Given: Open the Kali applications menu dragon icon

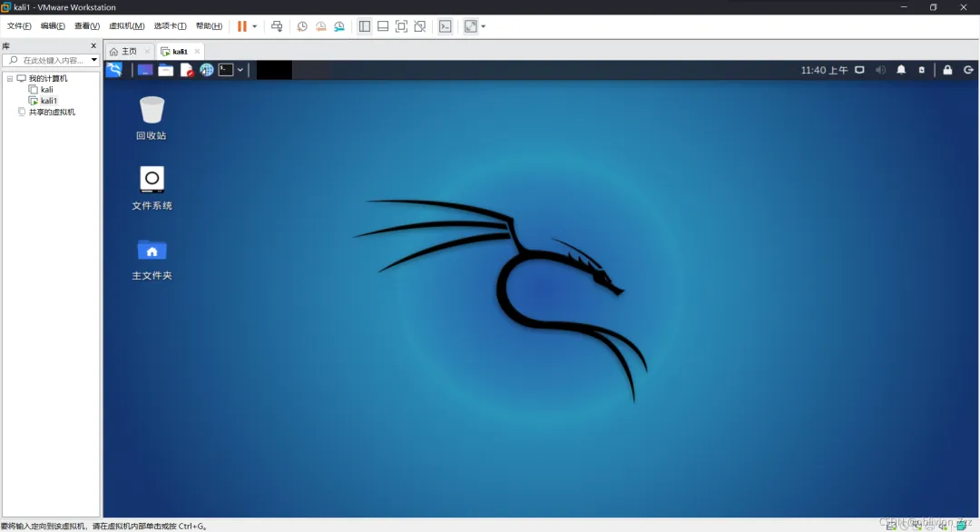Looking at the screenshot, I should [x=114, y=70].
